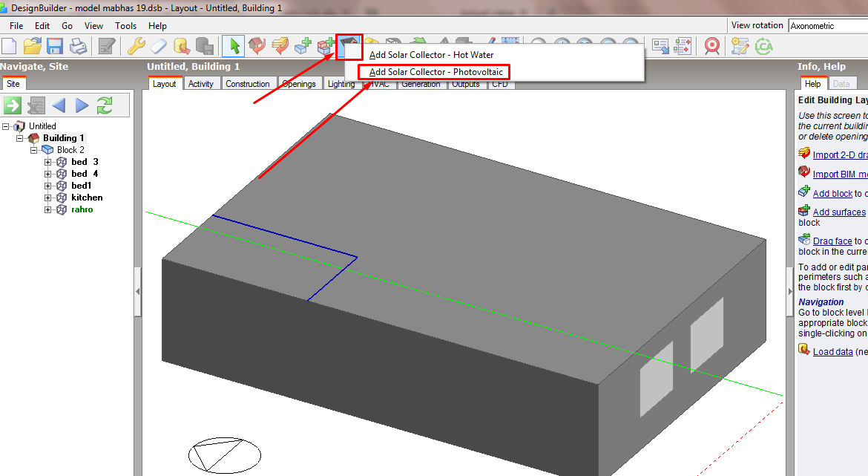Click the Import 2-D drawing toolbar icon
This screenshot has width=868, height=476.
click(x=280, y=46)
